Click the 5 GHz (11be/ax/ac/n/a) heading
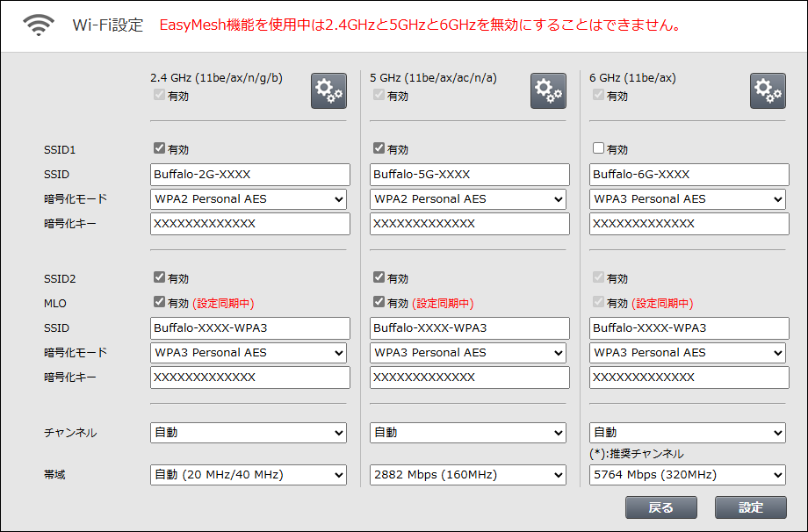The height and width of the screenshot is (532, 808). click(x=433, y=78)
